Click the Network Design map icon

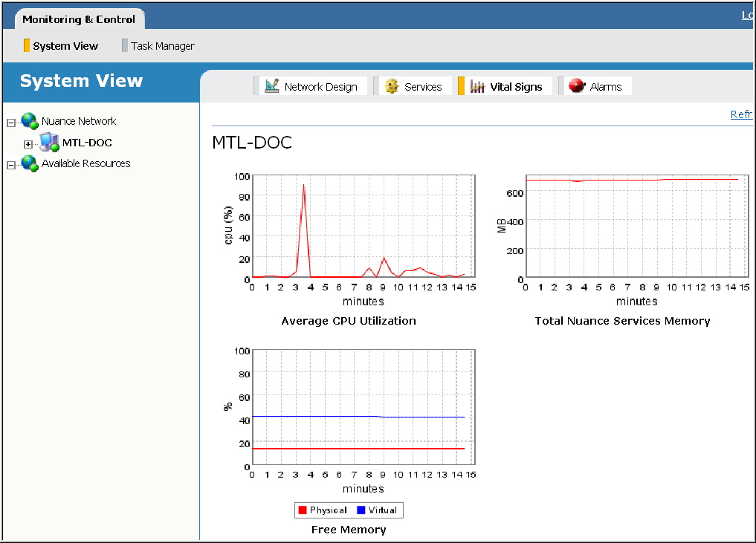[271, 87]
